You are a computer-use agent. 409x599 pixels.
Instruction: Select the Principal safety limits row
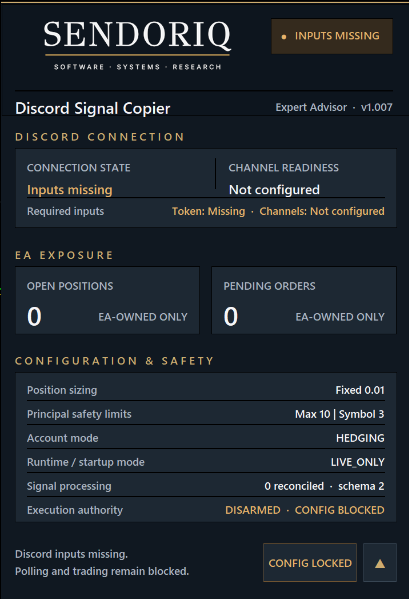click(206, 414)
